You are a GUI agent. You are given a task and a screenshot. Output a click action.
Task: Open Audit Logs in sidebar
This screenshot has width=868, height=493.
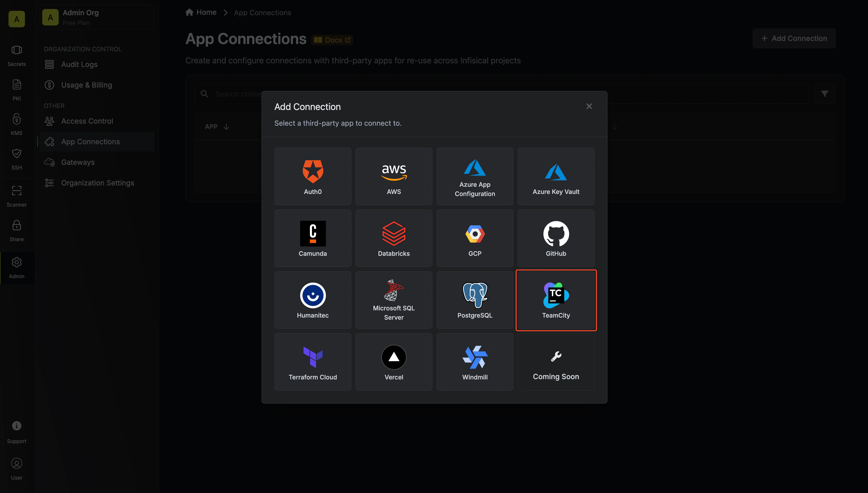click(97, 64)
